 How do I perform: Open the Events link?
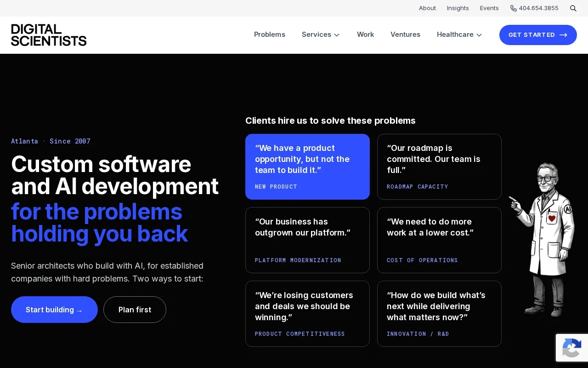(489, 8)
